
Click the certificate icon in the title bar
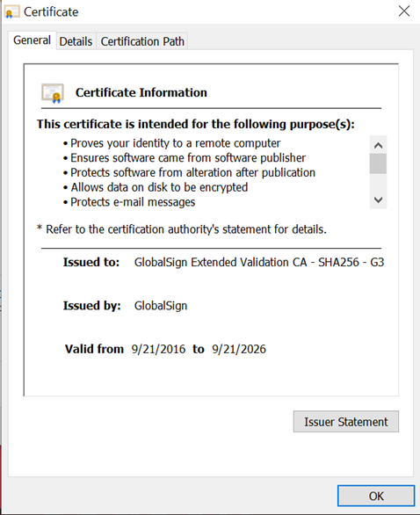coord(11,11)
